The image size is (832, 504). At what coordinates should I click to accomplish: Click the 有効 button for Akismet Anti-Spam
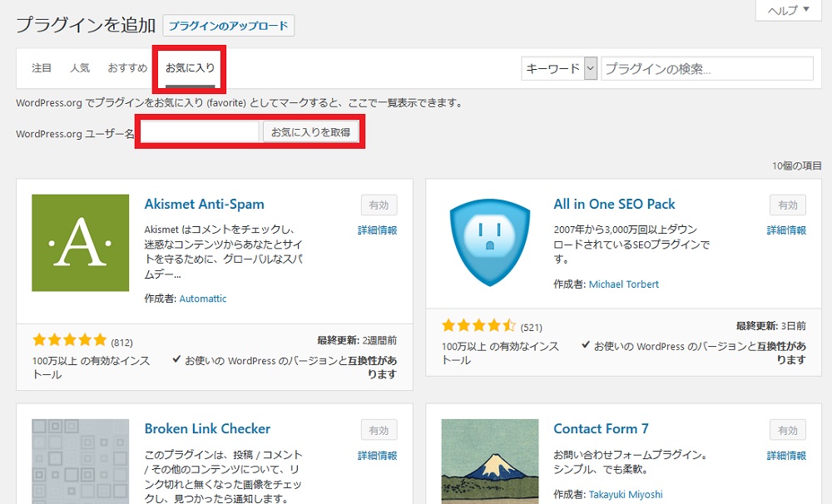coord(379,205)
